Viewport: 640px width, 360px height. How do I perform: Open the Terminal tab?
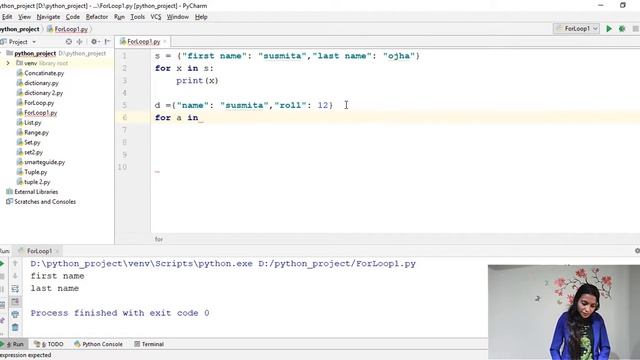(149, 344)
